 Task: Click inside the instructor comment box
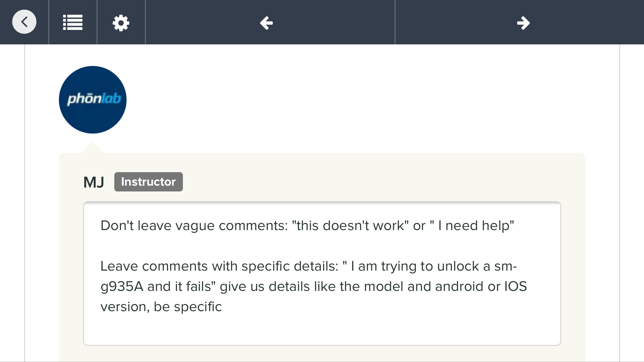tap(322, 274)
